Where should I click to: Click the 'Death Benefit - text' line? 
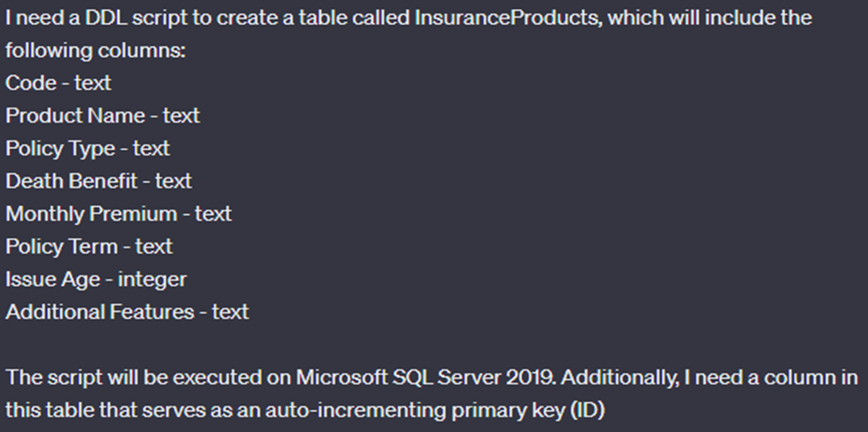point(98,181)
